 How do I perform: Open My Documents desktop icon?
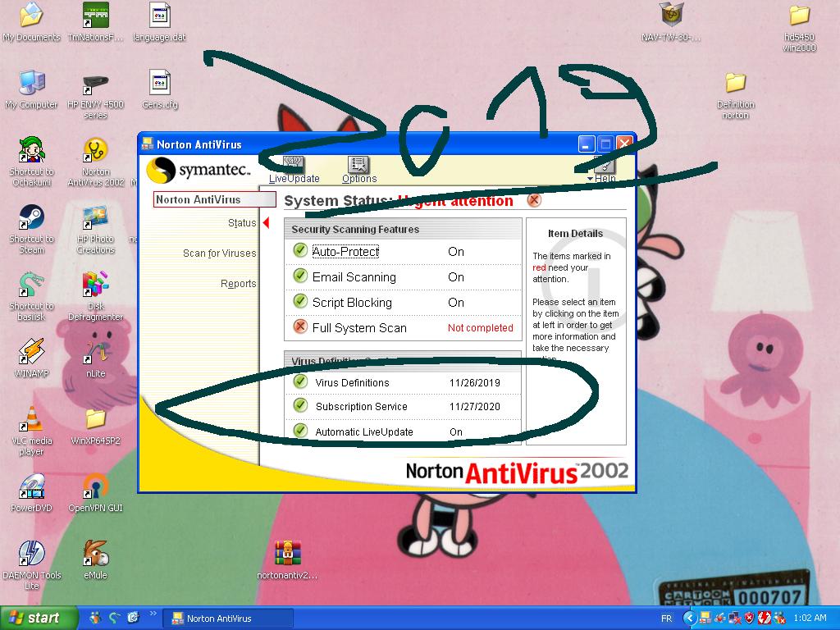31,21
